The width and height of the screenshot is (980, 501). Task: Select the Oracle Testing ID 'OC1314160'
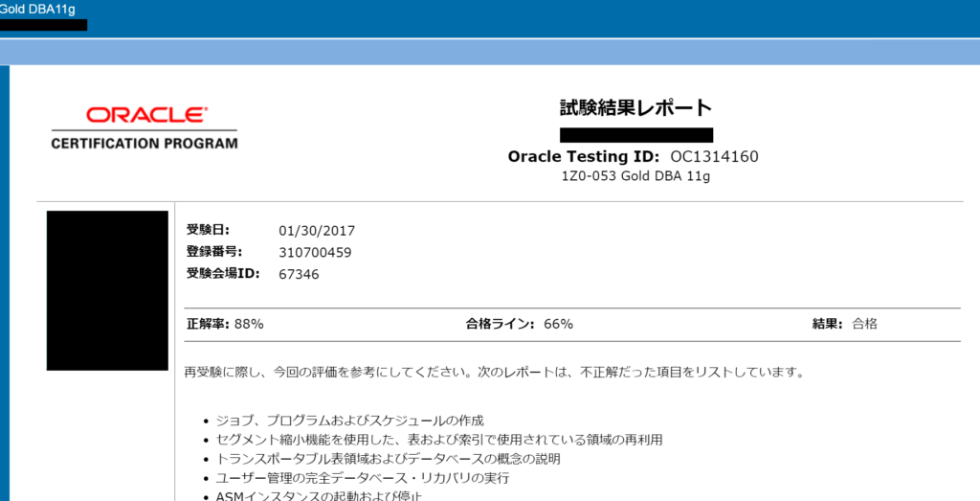coord(715,156)
